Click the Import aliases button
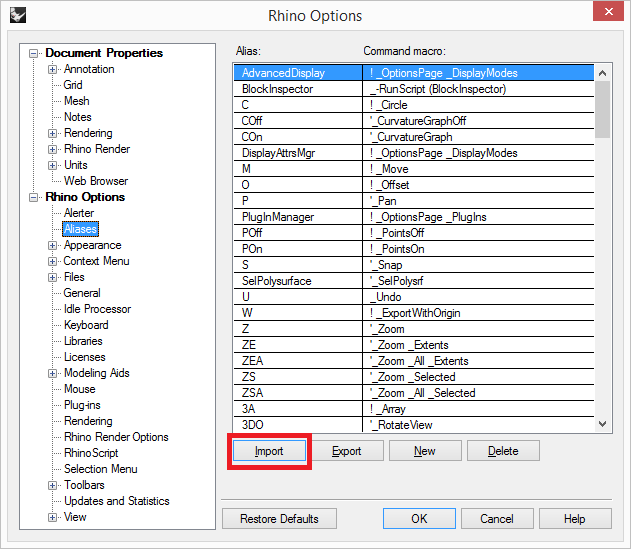This screenshot has width=631, height=549. 269,451
